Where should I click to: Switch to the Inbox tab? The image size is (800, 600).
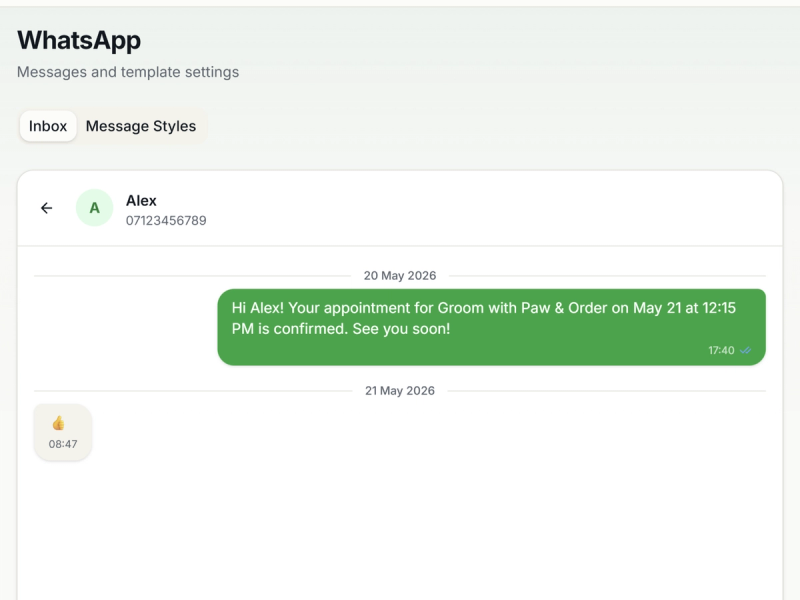(x=48, y=126)
